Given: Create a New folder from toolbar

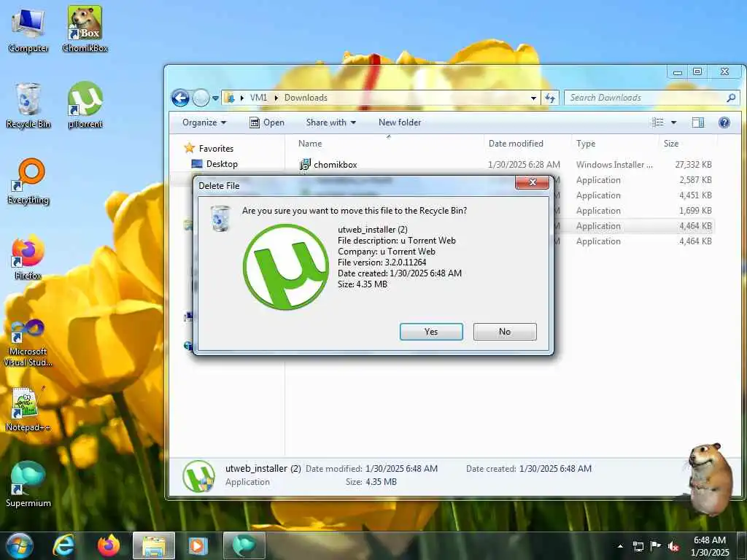Looking at the screenshot, I should tap(400, 122).
